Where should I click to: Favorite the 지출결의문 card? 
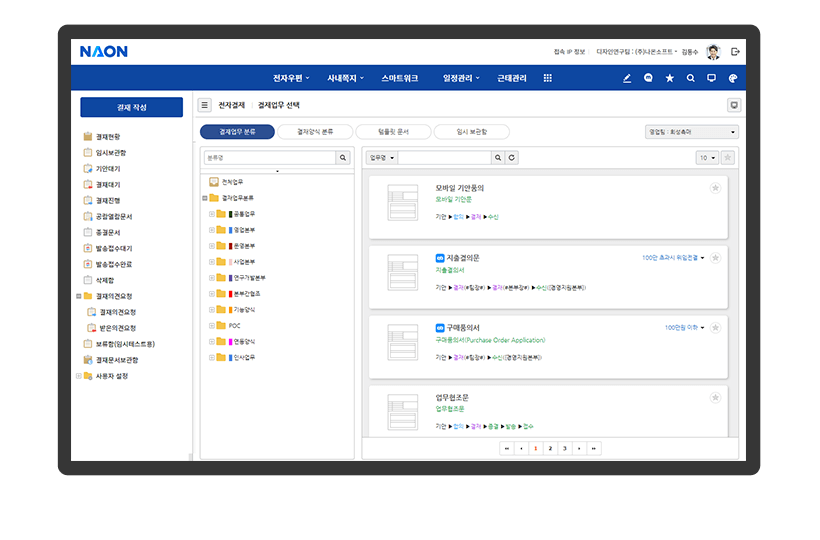715,258
